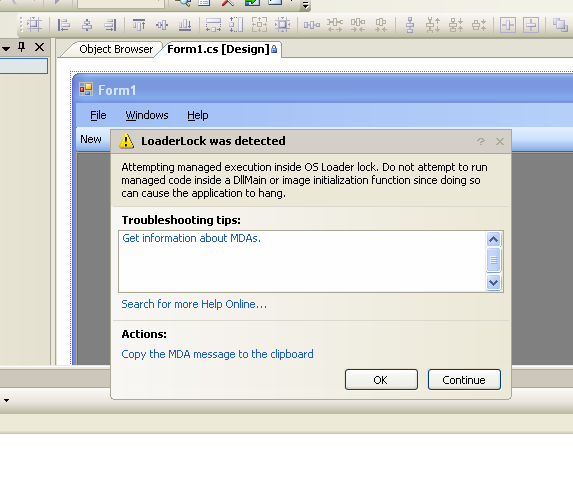Screen dimensions: 573x478
Task: Make horizontal spacing equal
Action: [x=312, y=25]
